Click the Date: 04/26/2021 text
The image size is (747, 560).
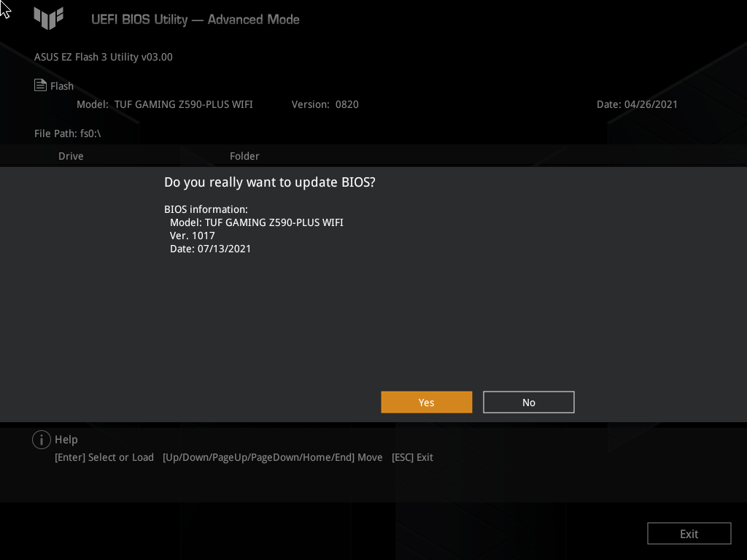(638, 104)
